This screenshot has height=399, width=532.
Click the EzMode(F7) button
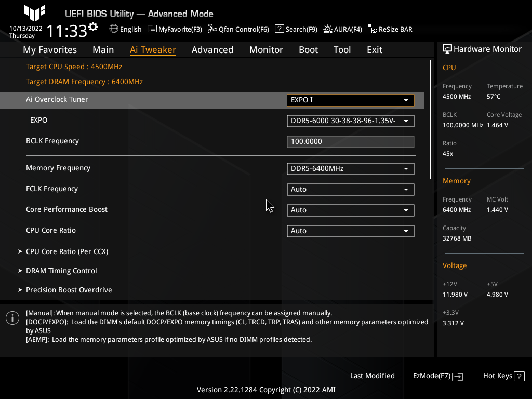437,376
